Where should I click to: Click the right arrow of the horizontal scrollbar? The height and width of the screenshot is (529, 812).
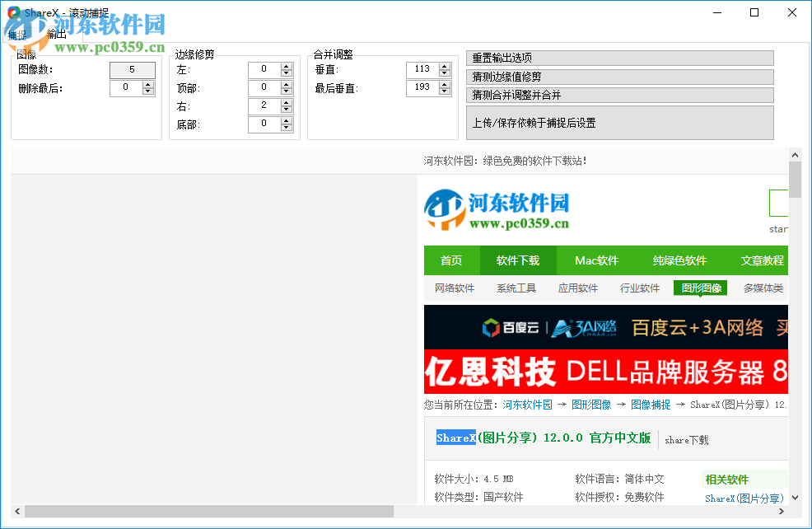coord(783,512)
